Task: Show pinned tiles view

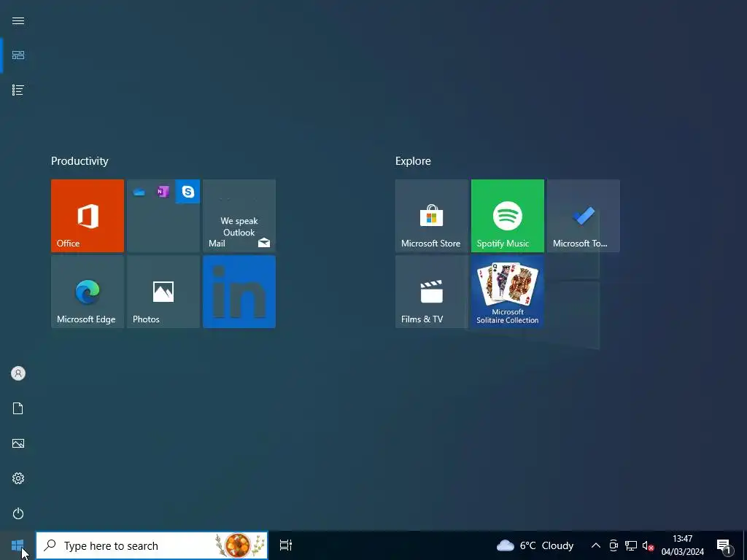Action: coord(18,55)
